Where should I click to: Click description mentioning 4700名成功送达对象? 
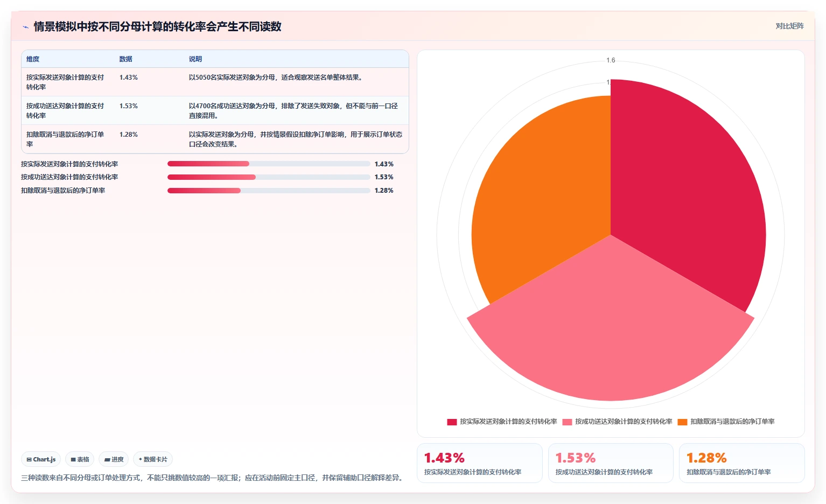coord(293,110)
